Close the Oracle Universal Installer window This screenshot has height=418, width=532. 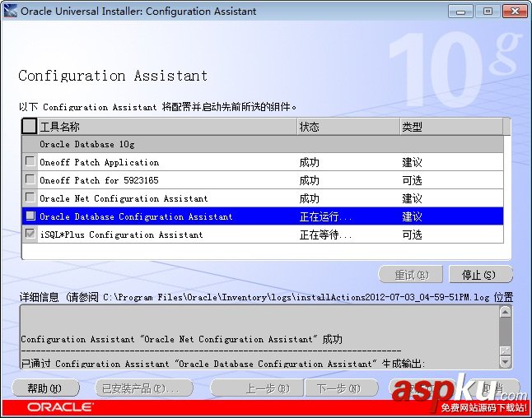click(515, 12)
